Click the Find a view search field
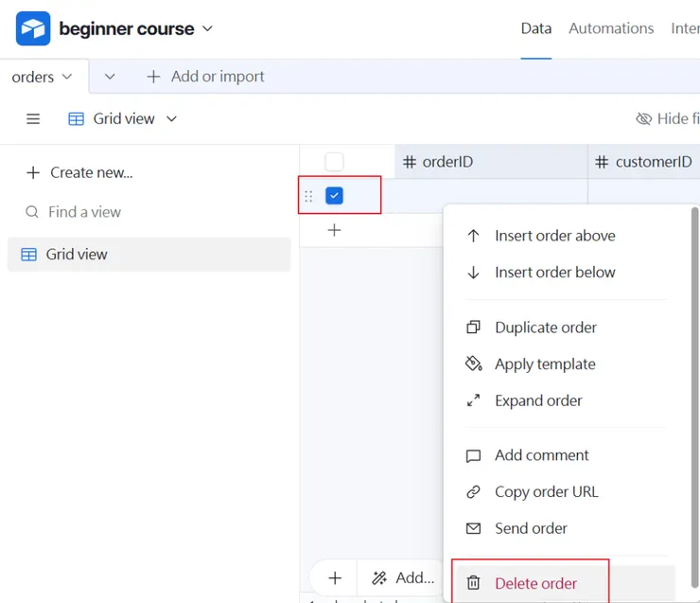Screen dimensions: 700x603 tap(85, 212)
